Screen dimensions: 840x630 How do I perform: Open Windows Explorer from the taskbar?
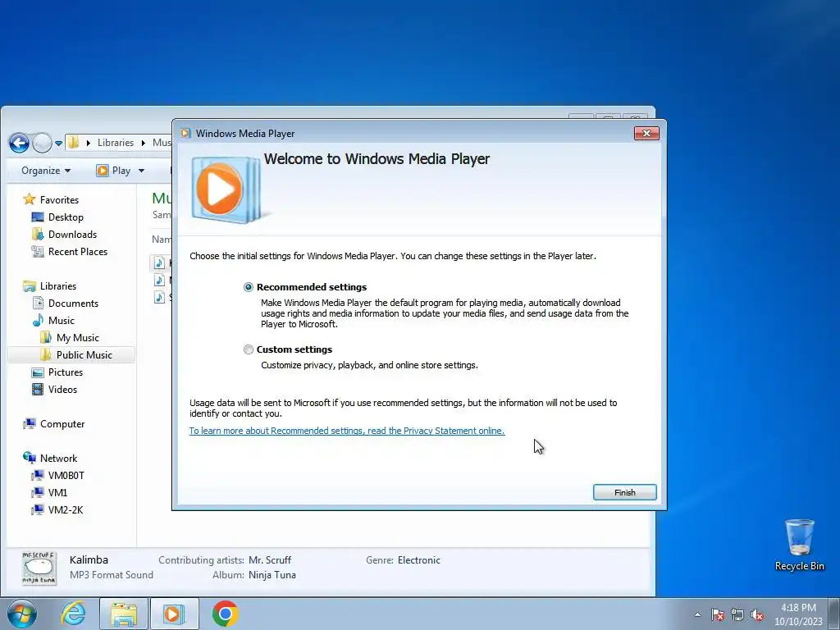[124, 614]
